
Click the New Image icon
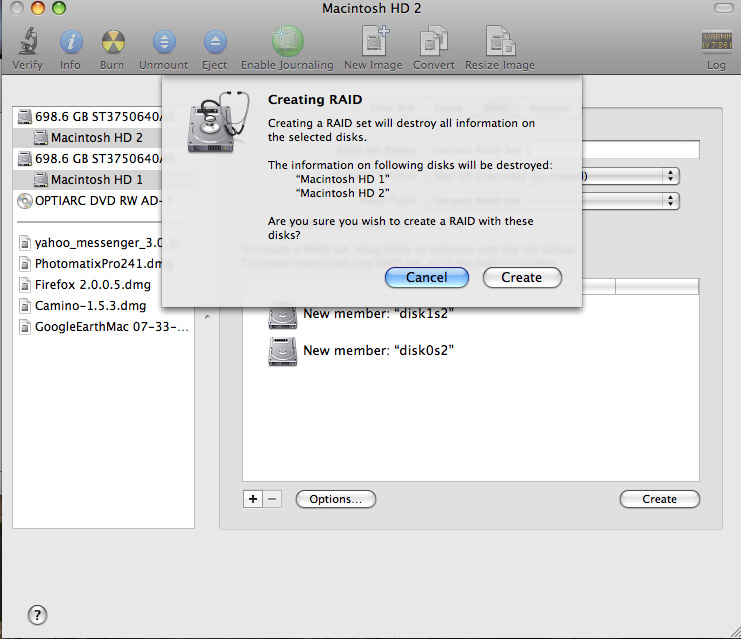click(x=375, y=41)
